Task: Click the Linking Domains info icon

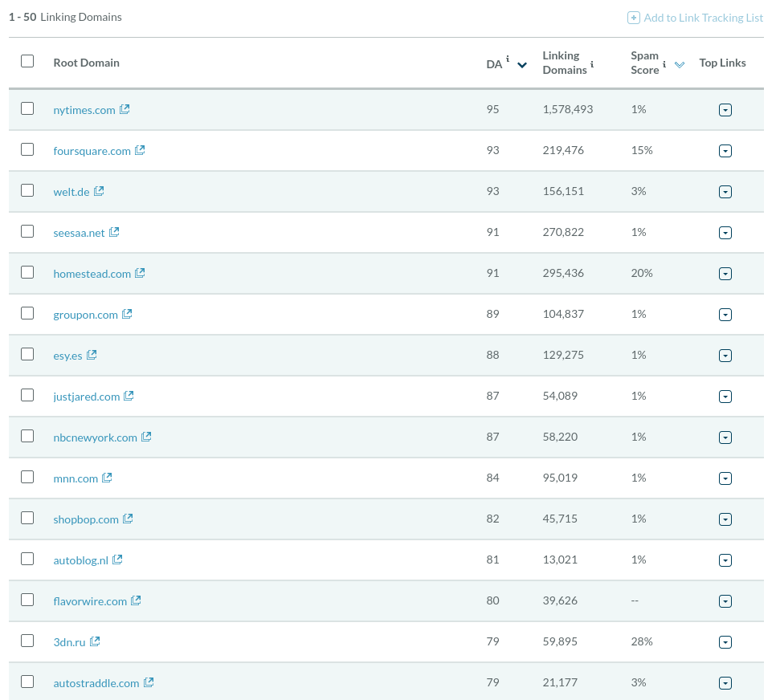Action: coord(592,64)
